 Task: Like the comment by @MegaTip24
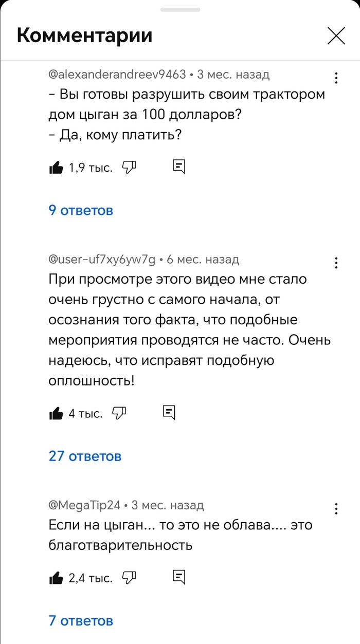point(56,578)
